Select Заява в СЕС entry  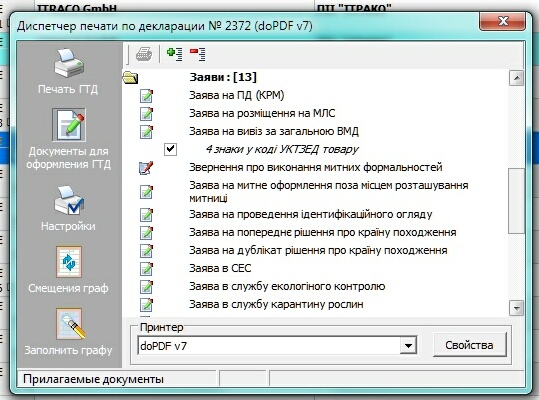tap(220, 268)
